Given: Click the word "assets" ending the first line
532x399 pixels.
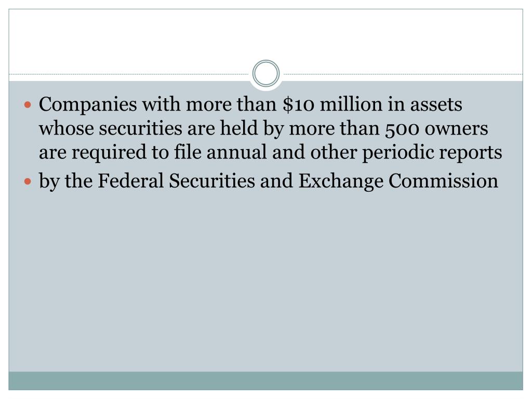Looking at the screenshot, I should 436,105.
